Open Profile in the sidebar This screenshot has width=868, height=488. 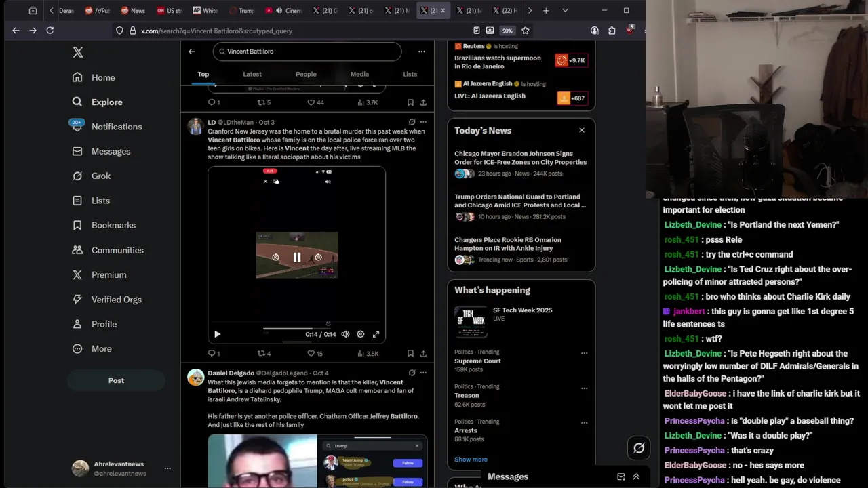pos(95,324)
